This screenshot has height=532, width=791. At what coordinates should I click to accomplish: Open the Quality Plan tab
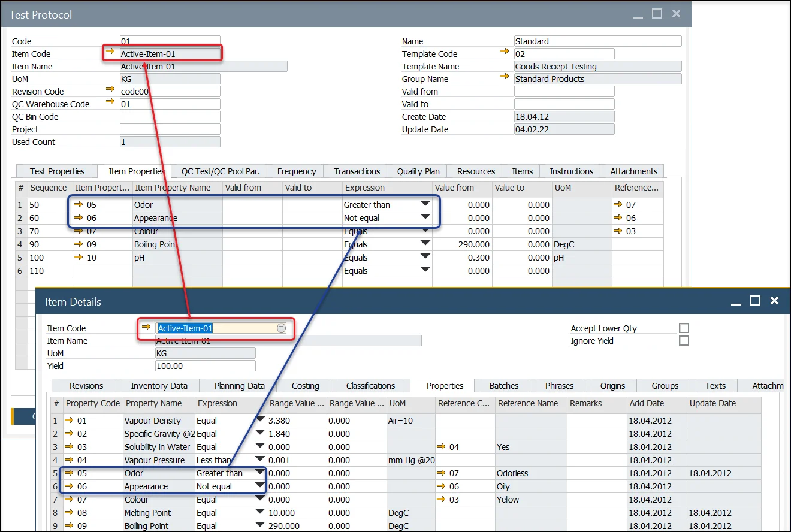pos(418,171)
